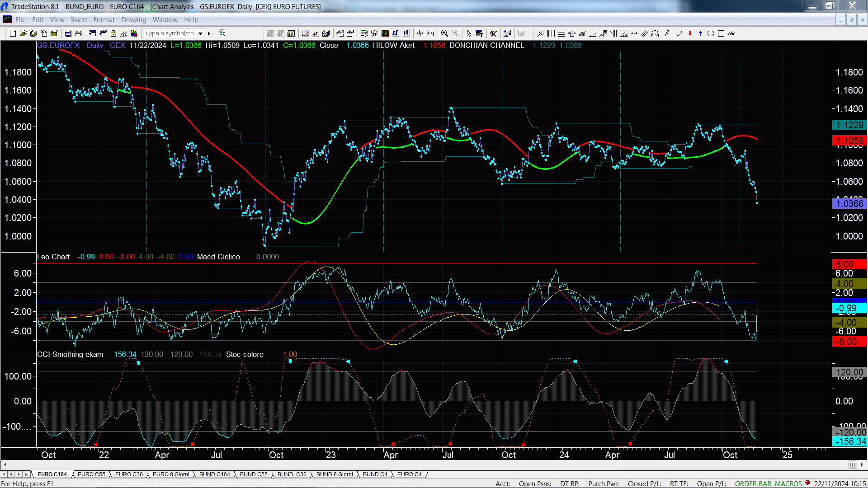Click the go arrow beside symbol box
868x488 pixels.
pos(209,33)
